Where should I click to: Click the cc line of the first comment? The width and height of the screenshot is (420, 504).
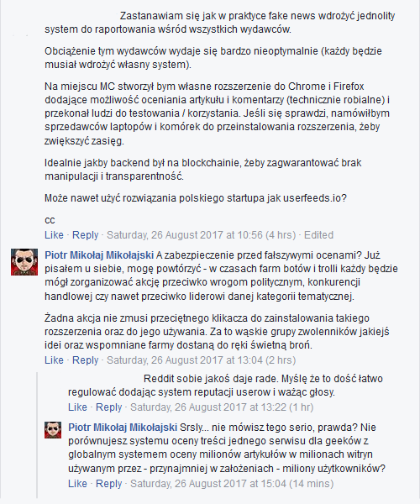click(50, 220)
